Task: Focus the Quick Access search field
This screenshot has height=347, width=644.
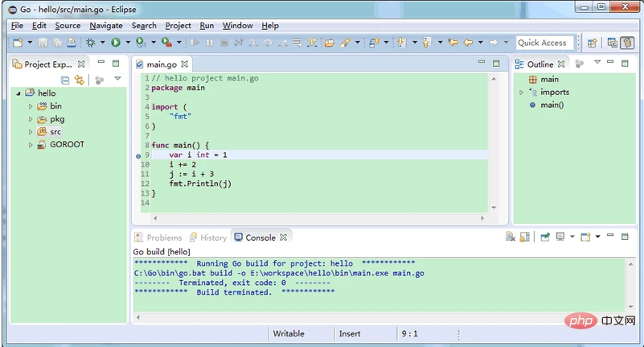Action: point(544,43)
